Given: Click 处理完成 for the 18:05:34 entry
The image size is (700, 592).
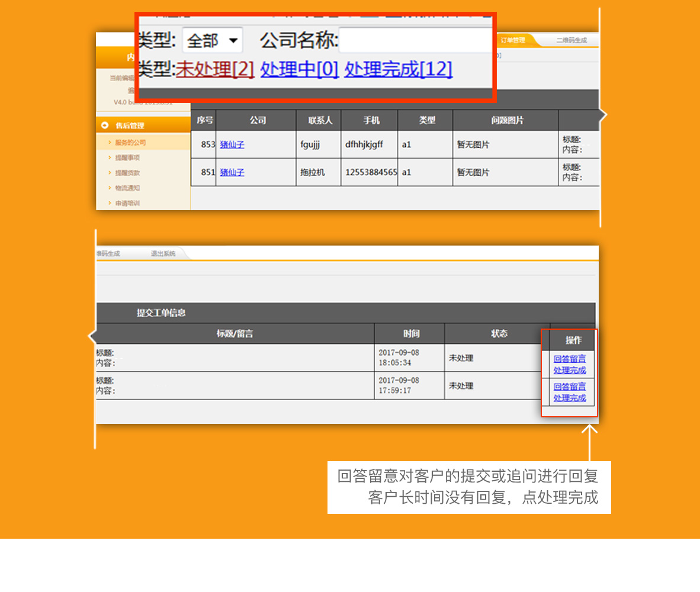Looking at the screenshot, I should tap(570, 370).
